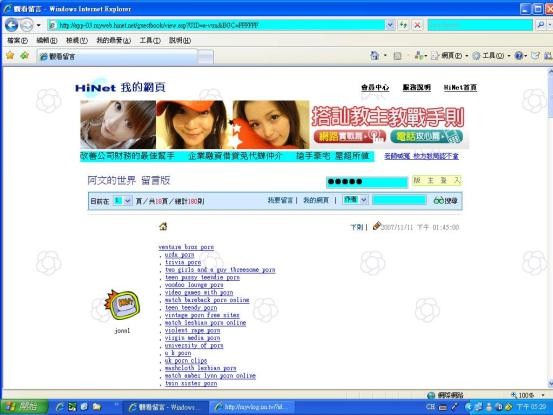553x415 pixels.
Task: Click the 會員中心 link at top
Action: [375, 87]
